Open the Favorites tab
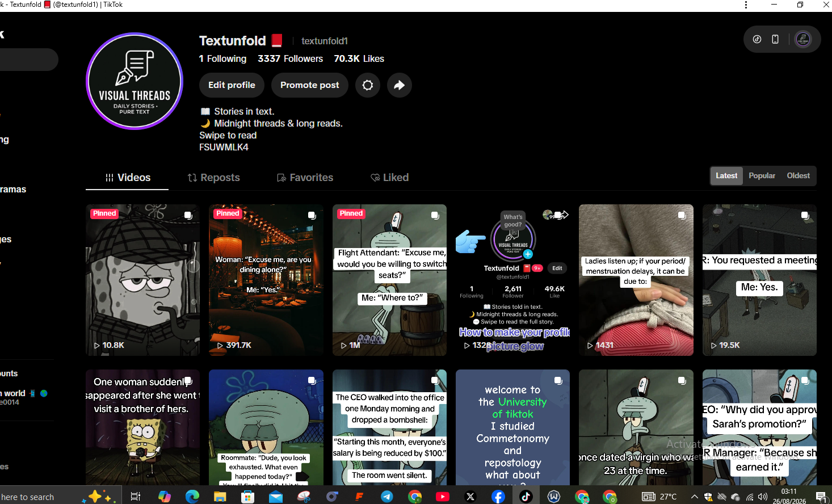 pyautogui.click(x=305, y=178)
